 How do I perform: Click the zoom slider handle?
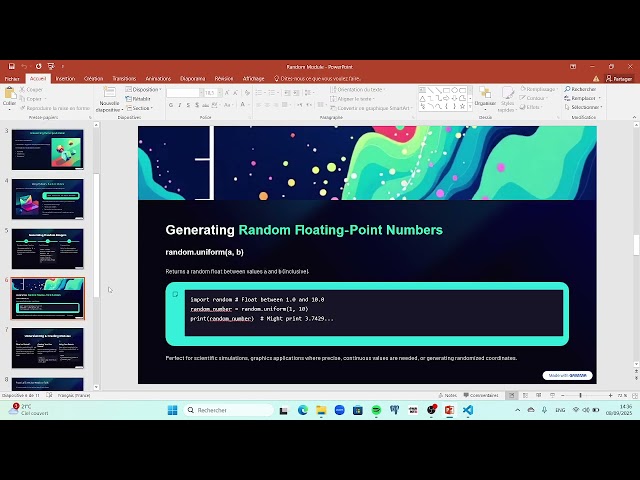click(580, 395)
